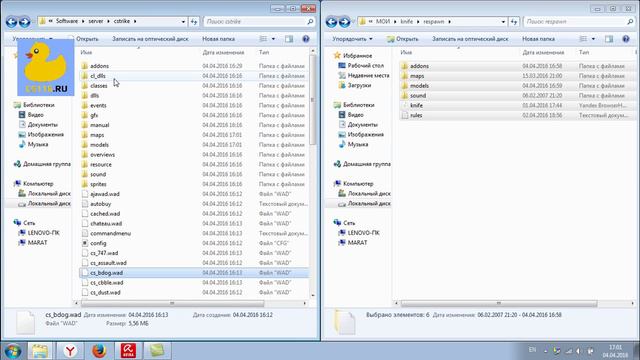This screenshot has height=360, width=640.
Task: Open Explorer from the taskbar
Action: (x=40, y=351)
